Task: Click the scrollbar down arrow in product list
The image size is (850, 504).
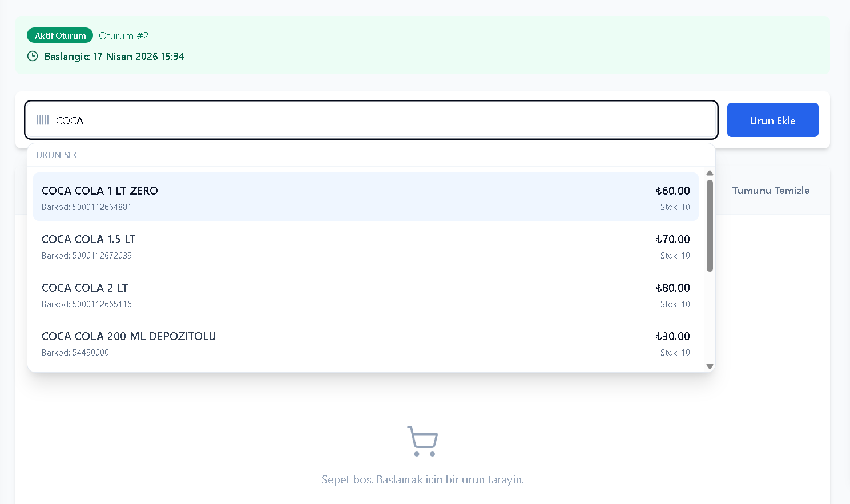Action: point(710,366)
